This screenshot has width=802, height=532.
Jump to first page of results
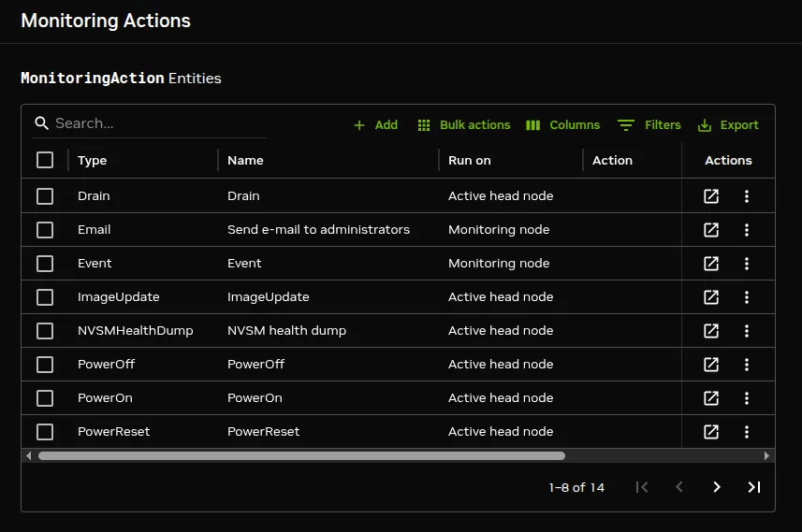(x=642, y=487)
